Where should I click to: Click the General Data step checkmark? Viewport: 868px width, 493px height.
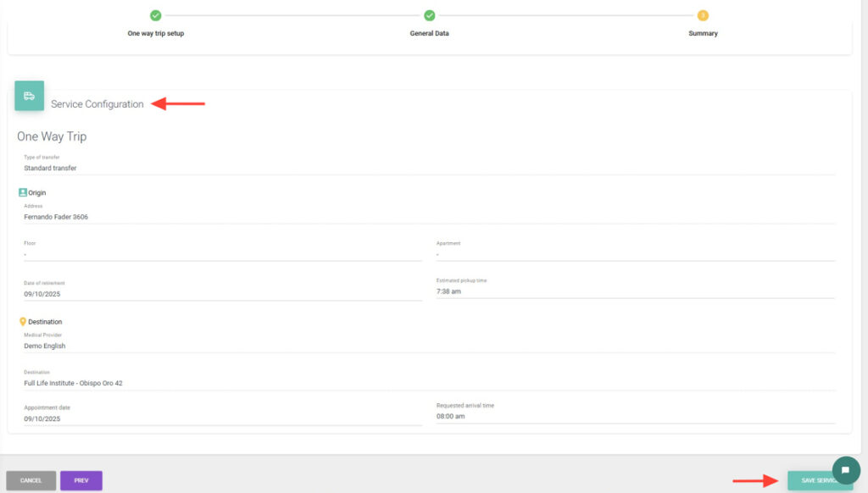point(430,15)
